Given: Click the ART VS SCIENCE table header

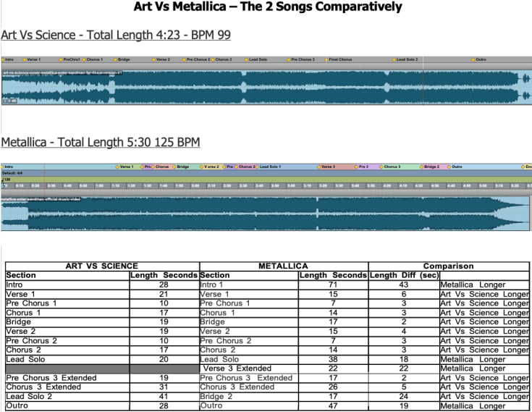Looking at the screenshot, I should click(x=101, y=266).
